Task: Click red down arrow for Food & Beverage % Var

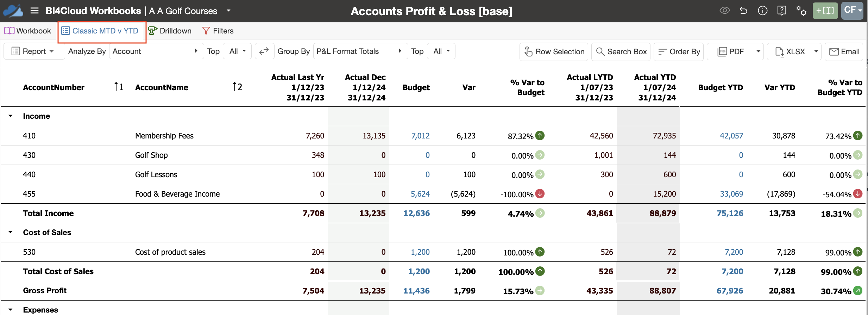Action: click(x=540, y=193)
